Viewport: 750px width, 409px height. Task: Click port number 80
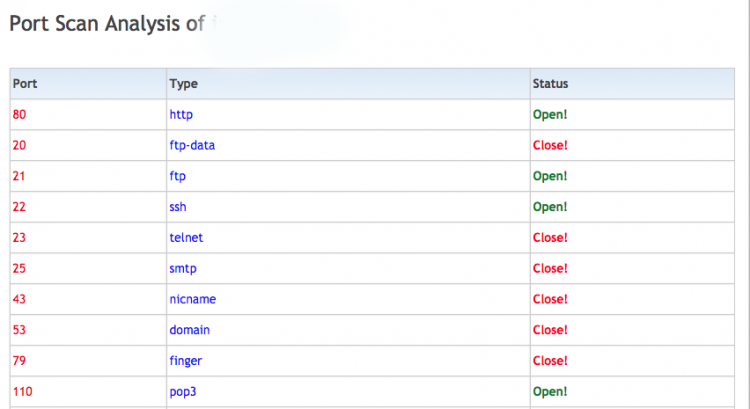pos(20,115)
